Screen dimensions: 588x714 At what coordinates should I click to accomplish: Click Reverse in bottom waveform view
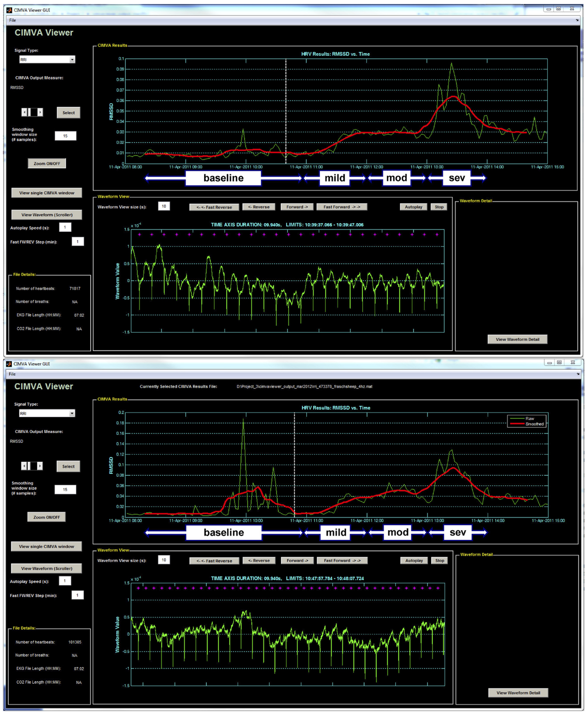point(259,561)
